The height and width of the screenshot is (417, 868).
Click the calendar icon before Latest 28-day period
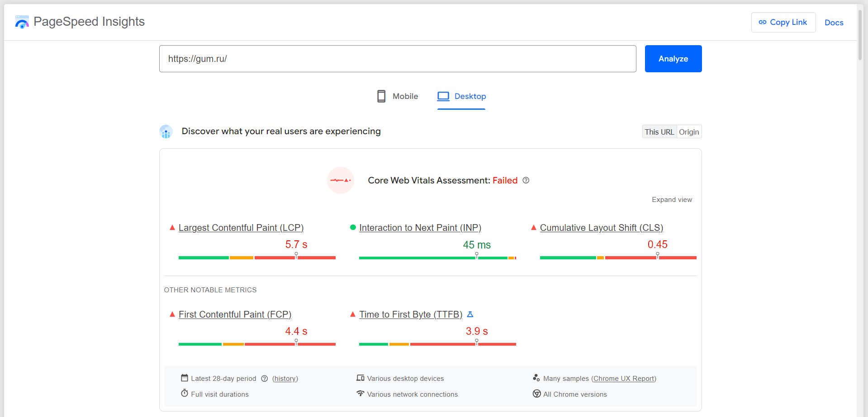185,378
